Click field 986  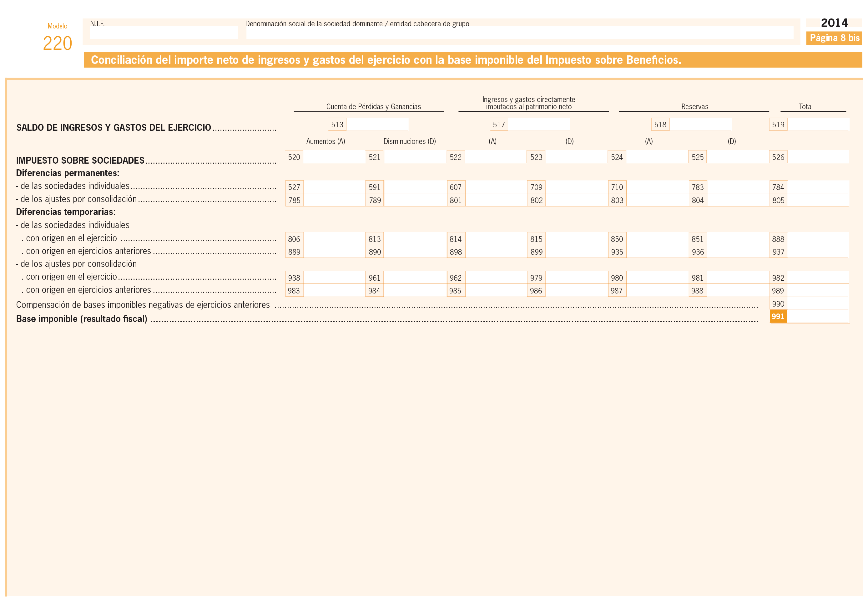coord(577,290)
